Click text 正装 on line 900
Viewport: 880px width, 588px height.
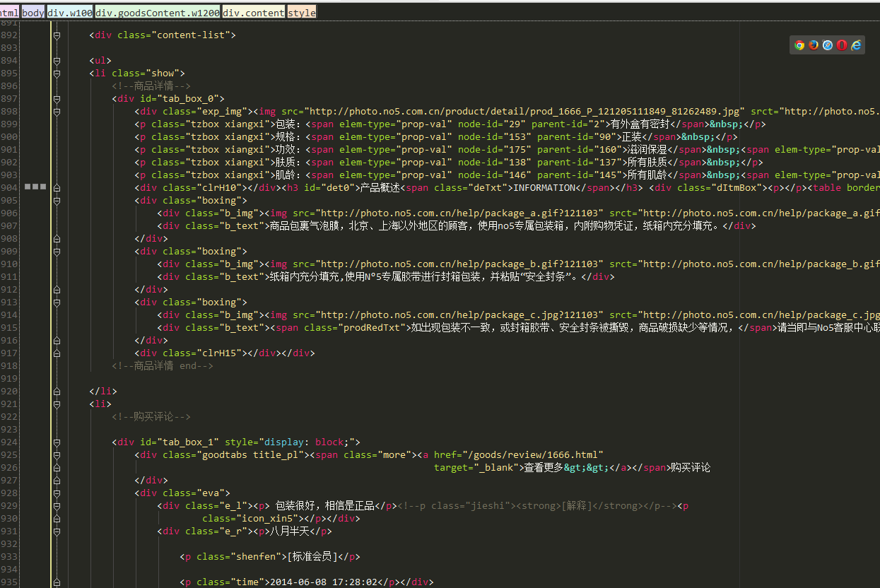[x=631, y=137]
